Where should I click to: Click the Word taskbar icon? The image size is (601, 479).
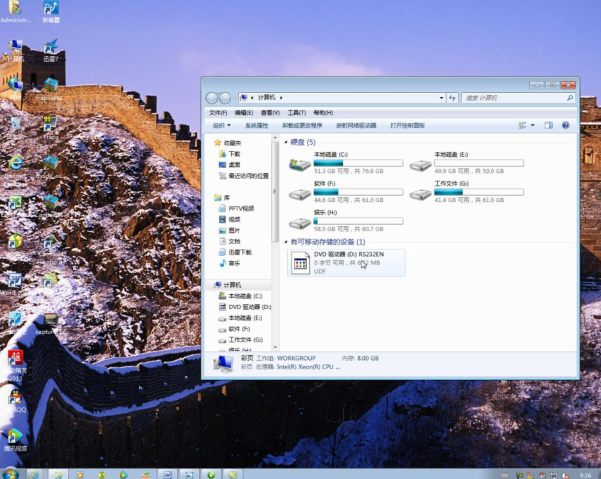coord(167,474)
